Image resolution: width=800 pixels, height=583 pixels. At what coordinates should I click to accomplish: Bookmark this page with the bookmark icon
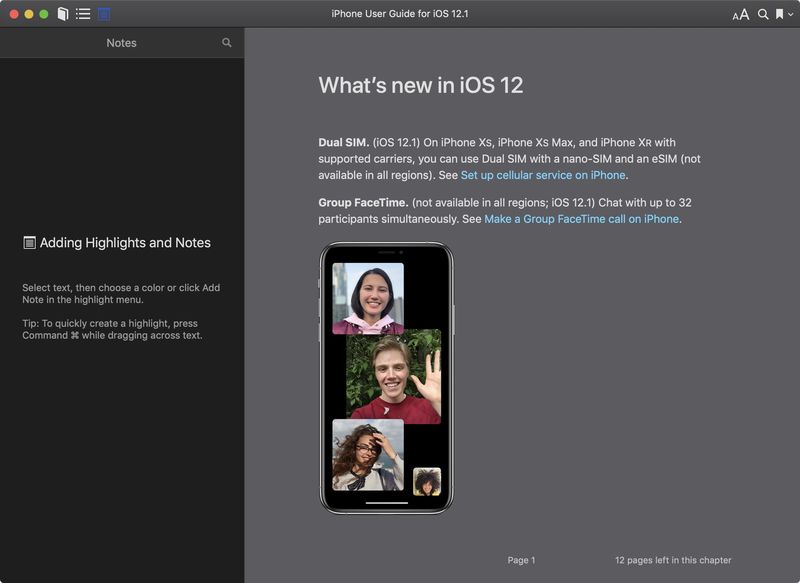(780, 14)
